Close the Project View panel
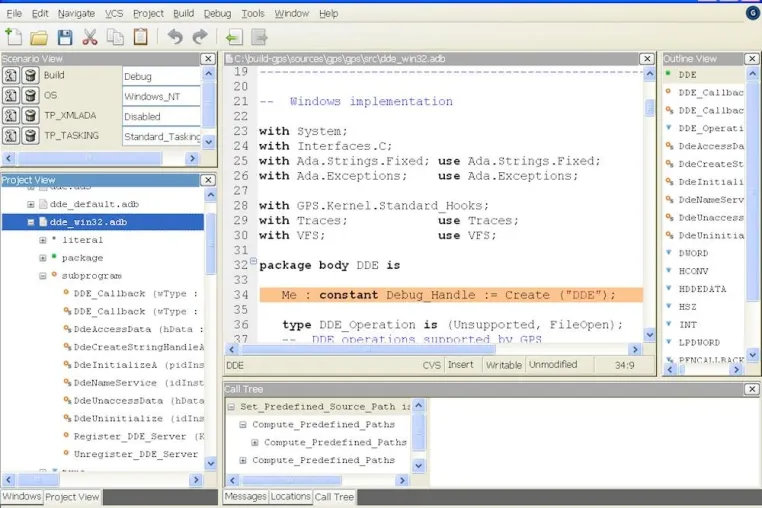762x508 pixels. 208,180
